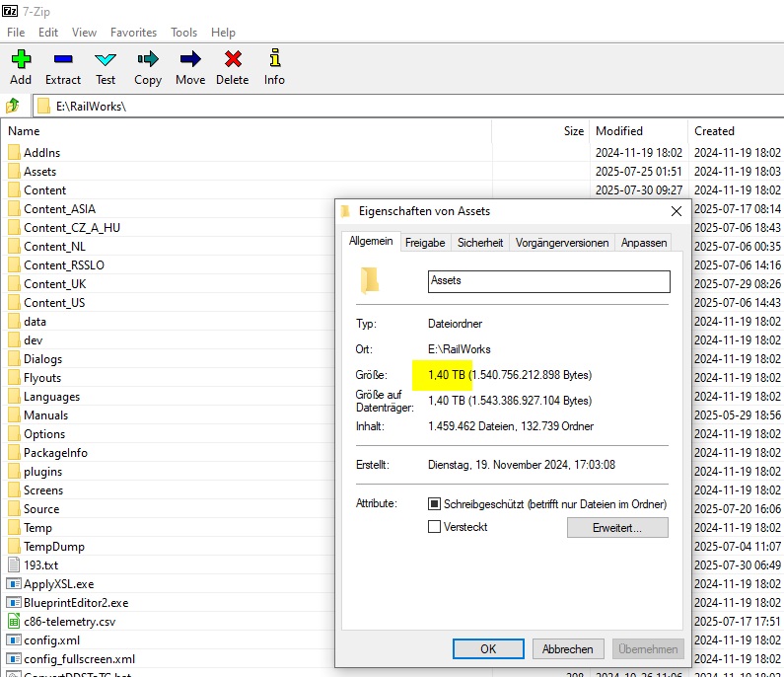Select the TempDump folder icon
Viewport: 784px width, 677px height.
[x=14, y=547]
